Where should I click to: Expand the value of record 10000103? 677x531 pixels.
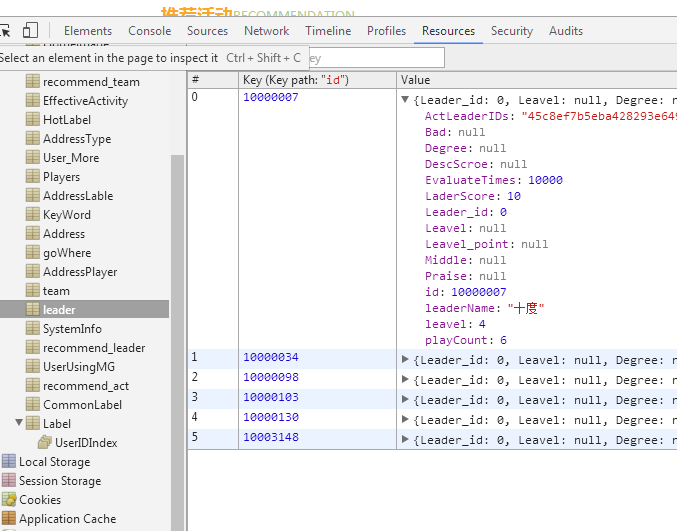tap(405, 399)
